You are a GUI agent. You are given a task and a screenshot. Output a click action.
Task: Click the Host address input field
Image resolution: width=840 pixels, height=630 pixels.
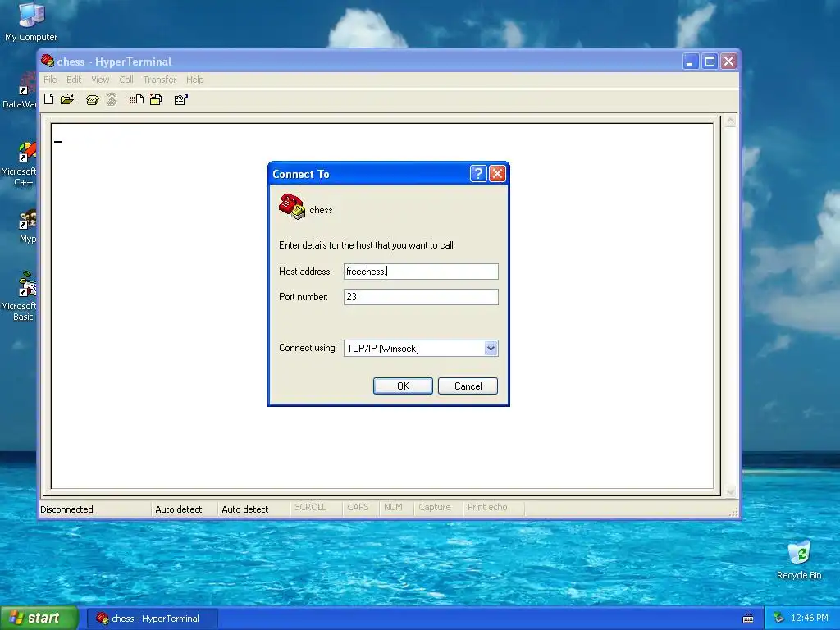coord(421,271)
